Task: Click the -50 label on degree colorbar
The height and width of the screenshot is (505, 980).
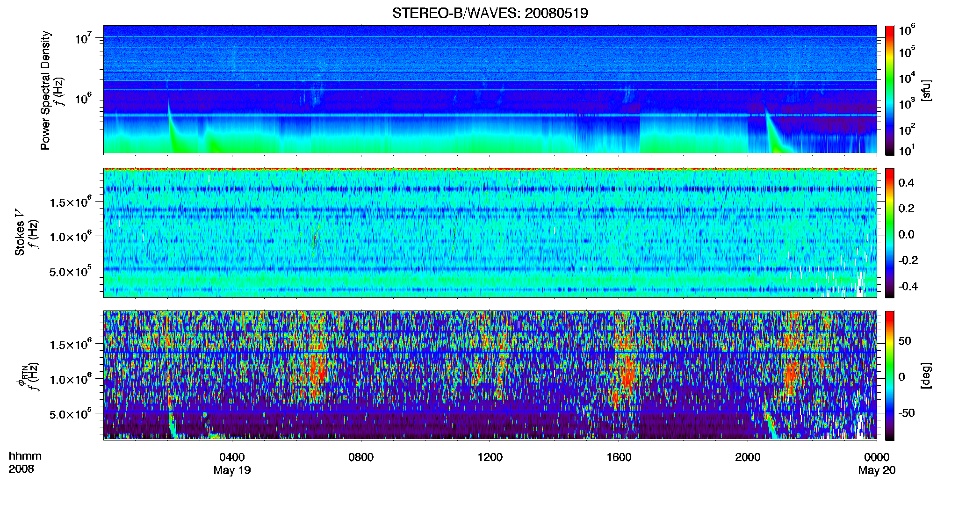Action: coord(906,413)
